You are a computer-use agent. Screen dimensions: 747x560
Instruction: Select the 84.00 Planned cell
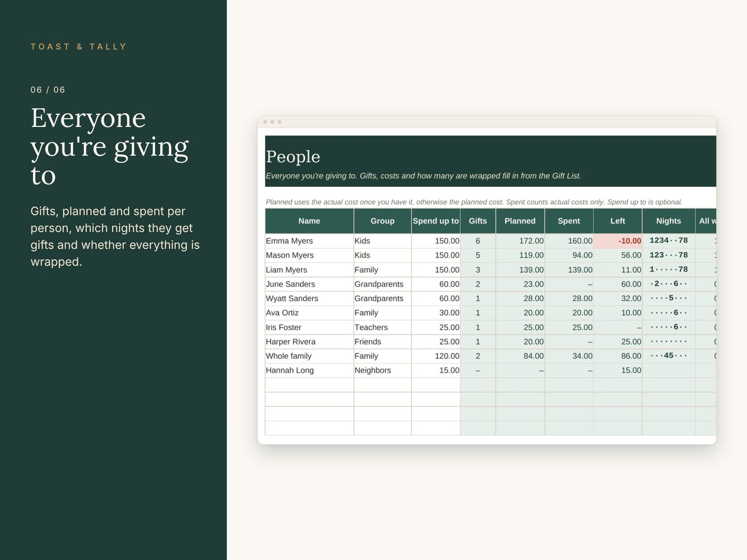click(x=520, y=356)
